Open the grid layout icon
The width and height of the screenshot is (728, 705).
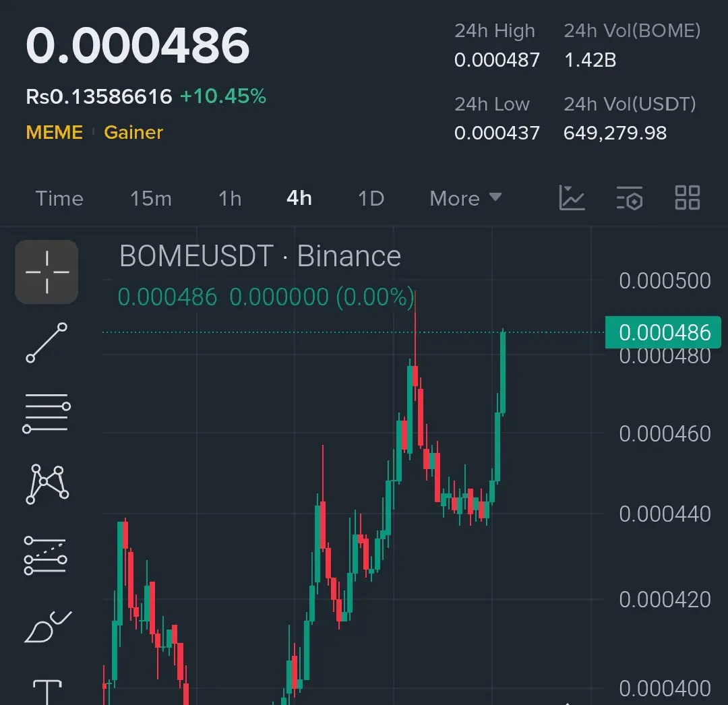(687, 197)
